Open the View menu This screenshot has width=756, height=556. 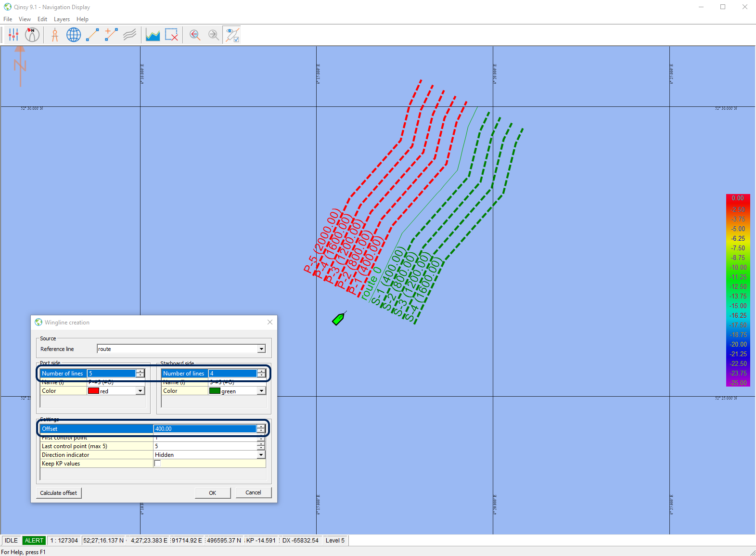click(x=25, y=19)
